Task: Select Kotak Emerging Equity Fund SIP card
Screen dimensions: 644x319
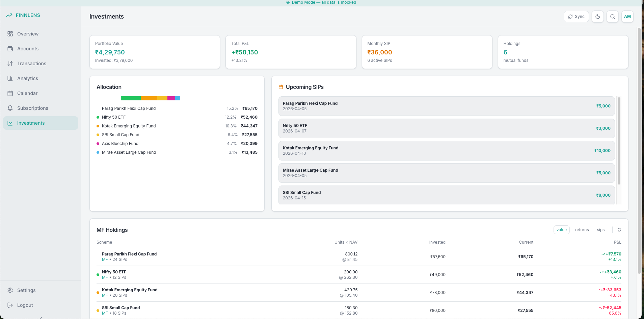Action: (447, 151)
